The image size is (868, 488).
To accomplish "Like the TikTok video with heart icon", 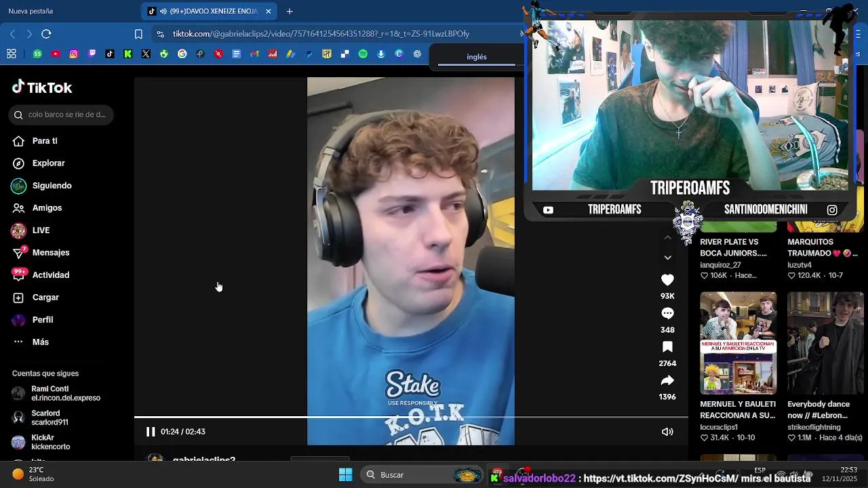I will pyautogui.click(x=667, y=280).
